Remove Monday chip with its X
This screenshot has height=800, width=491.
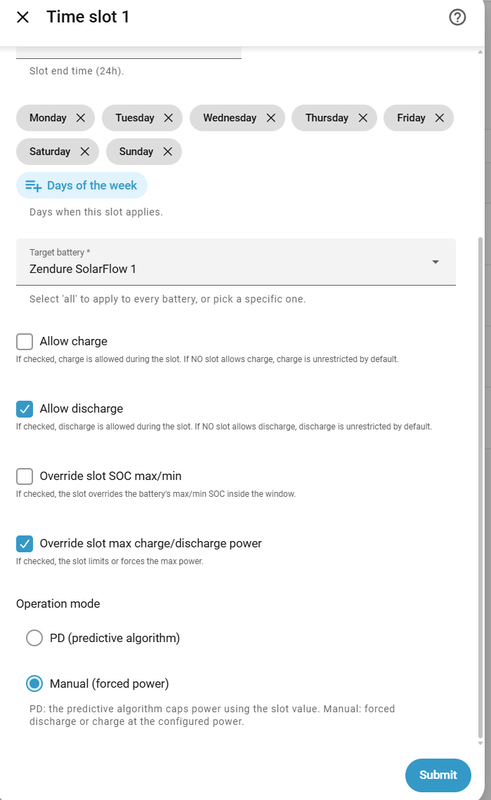click(81, 118)
